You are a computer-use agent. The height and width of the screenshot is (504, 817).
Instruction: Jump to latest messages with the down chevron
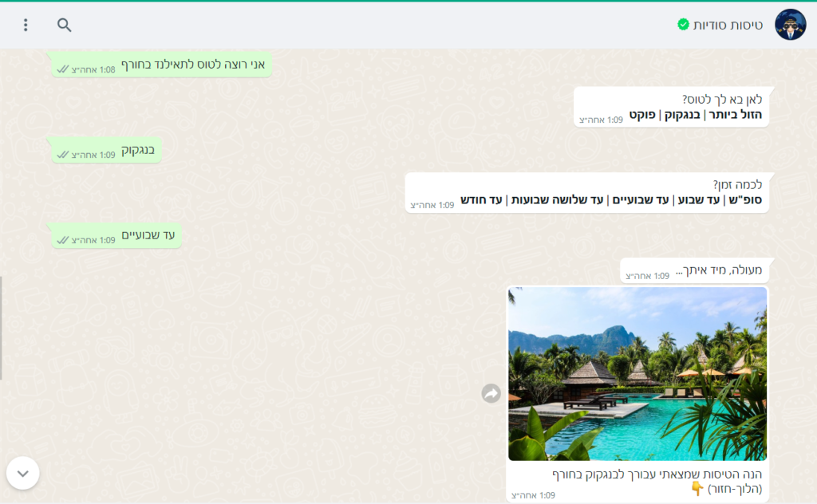click(23, 473)
